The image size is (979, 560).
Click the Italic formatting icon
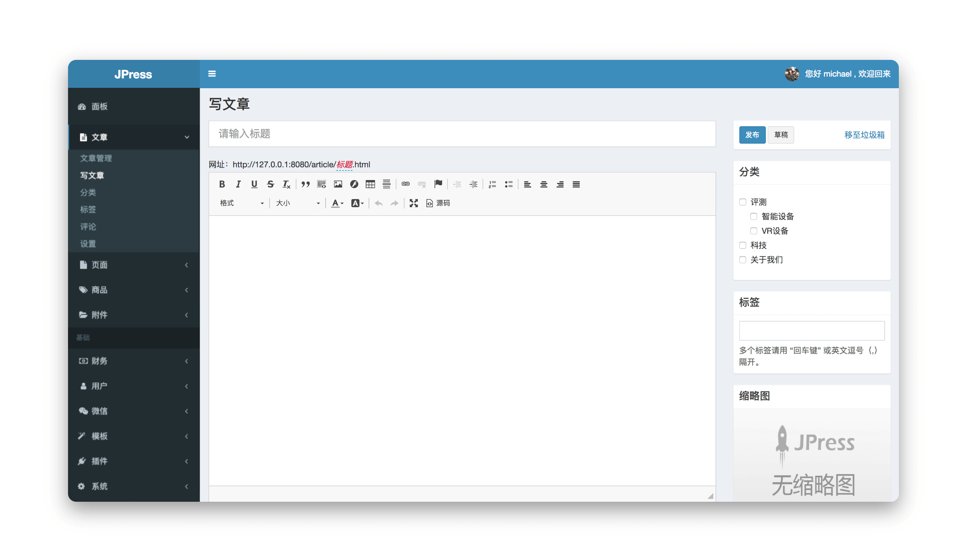tap(239, 184)
